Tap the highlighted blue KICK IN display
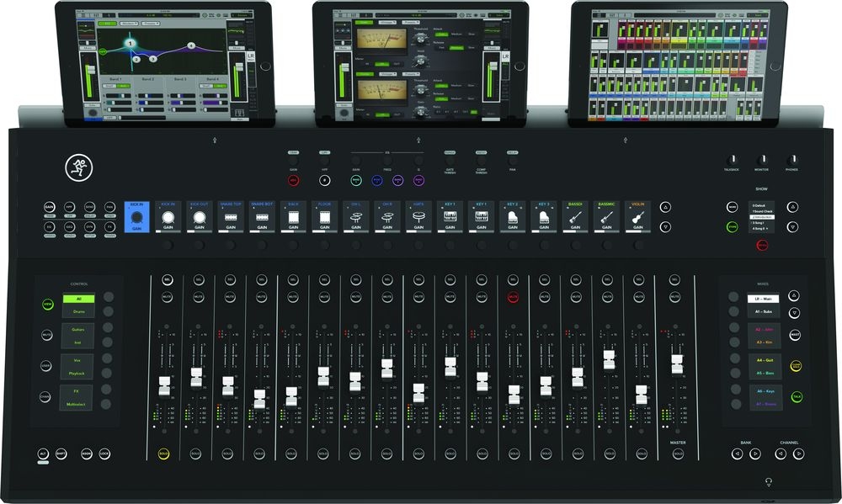842x504 pixels. [x=136, y=216]
